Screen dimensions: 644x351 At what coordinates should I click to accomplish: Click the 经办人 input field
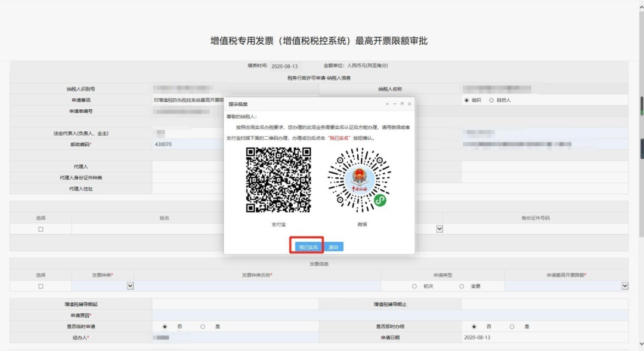(x=236, y=338)
